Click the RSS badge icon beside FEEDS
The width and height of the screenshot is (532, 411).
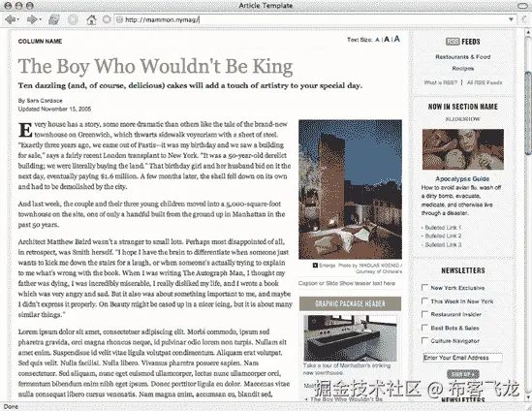click(453, 42)
